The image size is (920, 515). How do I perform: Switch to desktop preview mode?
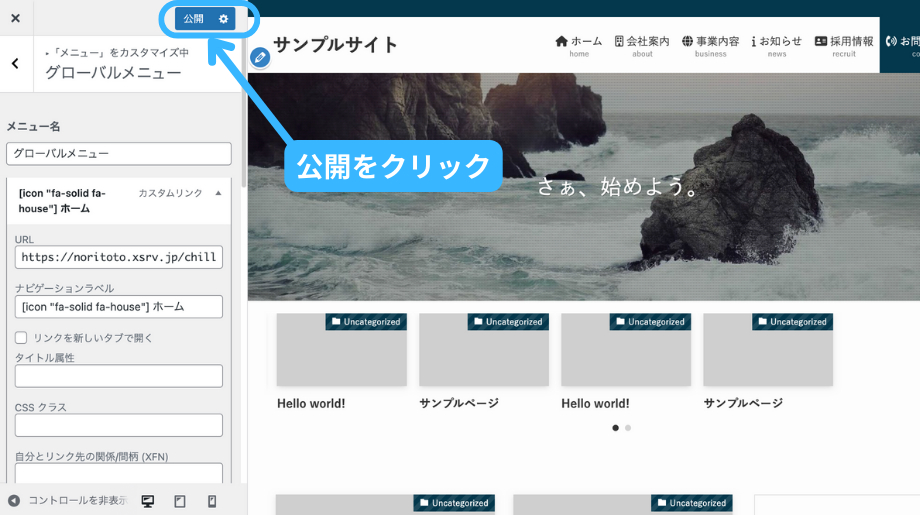tap(148, 501)
